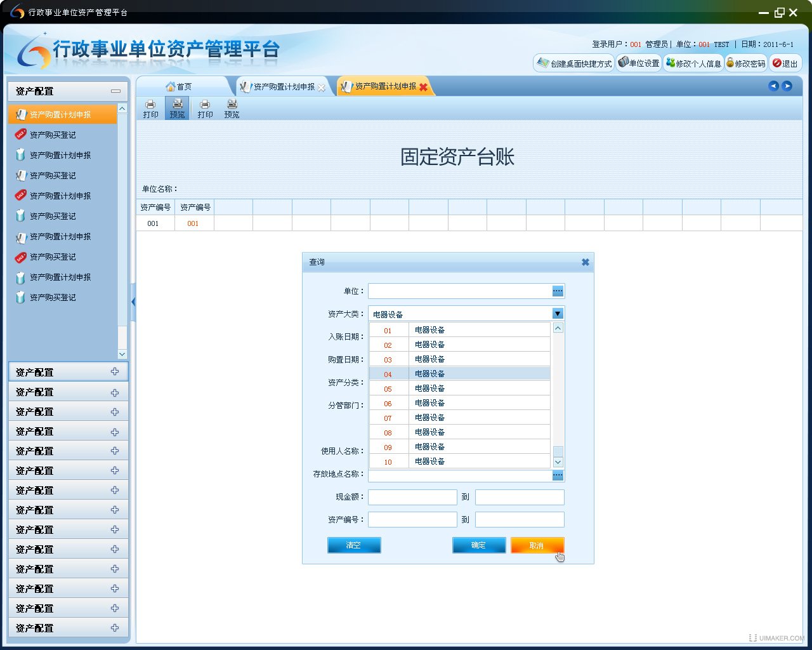Select dropdown row 10 电器设备

[459, 461]
